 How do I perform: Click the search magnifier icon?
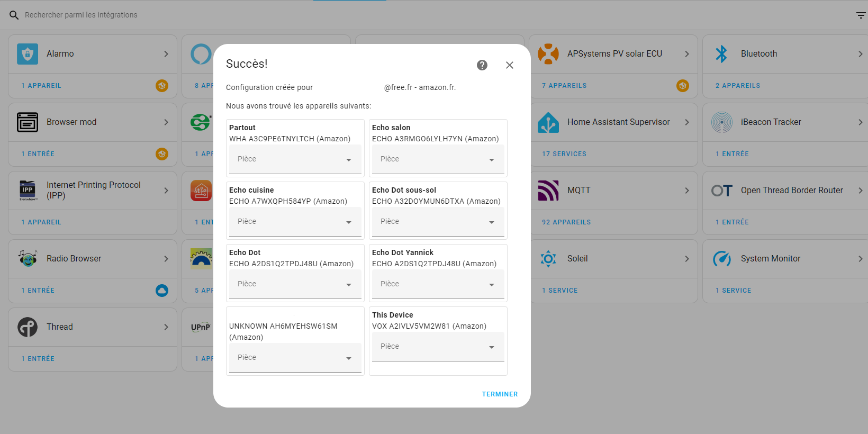[x=14, y=15]
